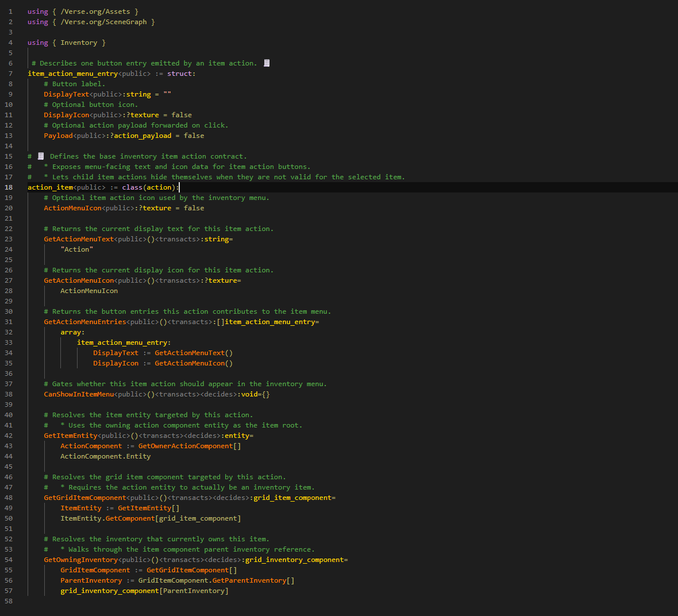Screen dimensions: 678x616
Task: Click 'GetParentInventory' on line 56
Action: pyautogui.click(x=249, y=581)
